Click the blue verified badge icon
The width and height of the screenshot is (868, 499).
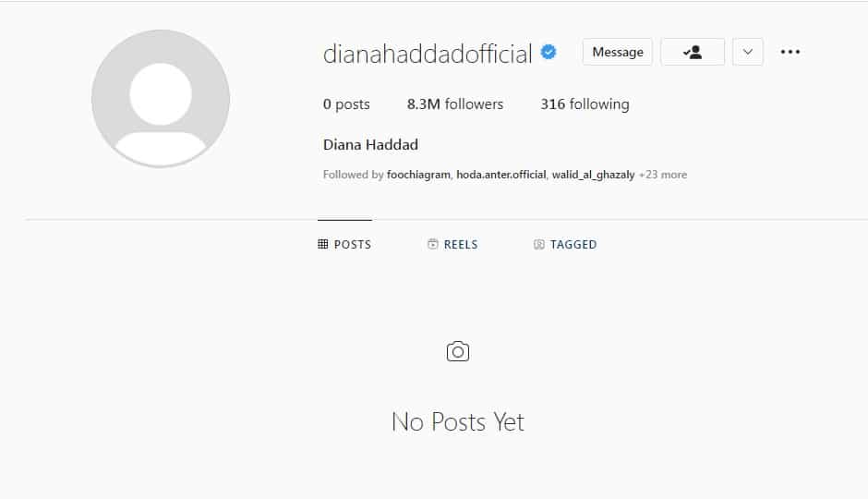pos(549,52)
